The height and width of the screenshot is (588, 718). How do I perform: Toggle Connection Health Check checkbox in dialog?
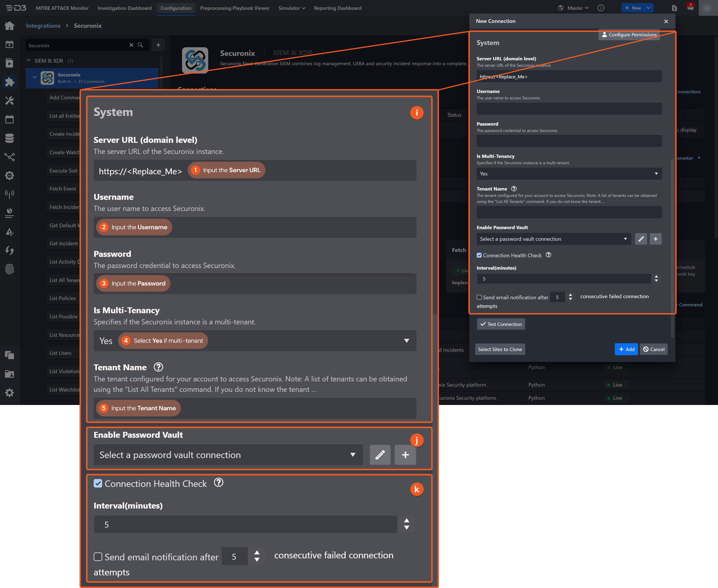(x=479, y=256)
